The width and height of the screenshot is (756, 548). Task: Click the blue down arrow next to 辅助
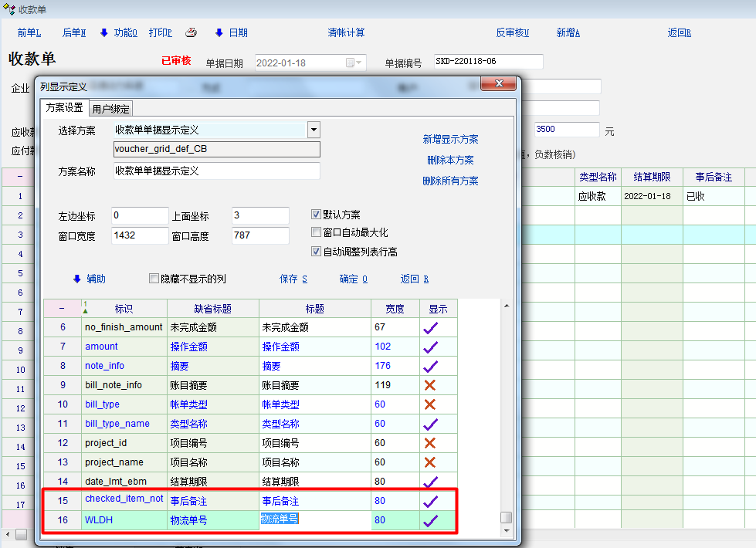(x=76, y=279)
